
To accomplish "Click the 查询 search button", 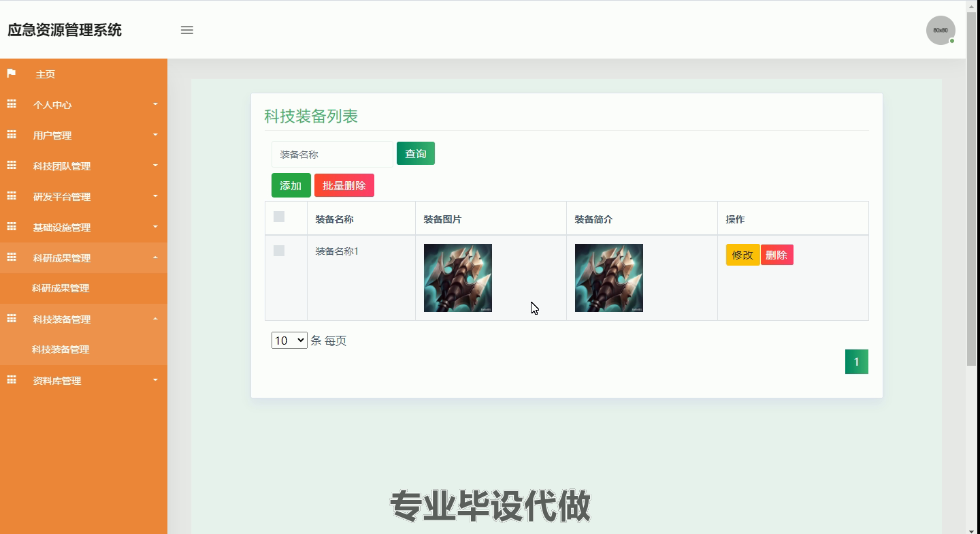I will click(x=416, y=153).
